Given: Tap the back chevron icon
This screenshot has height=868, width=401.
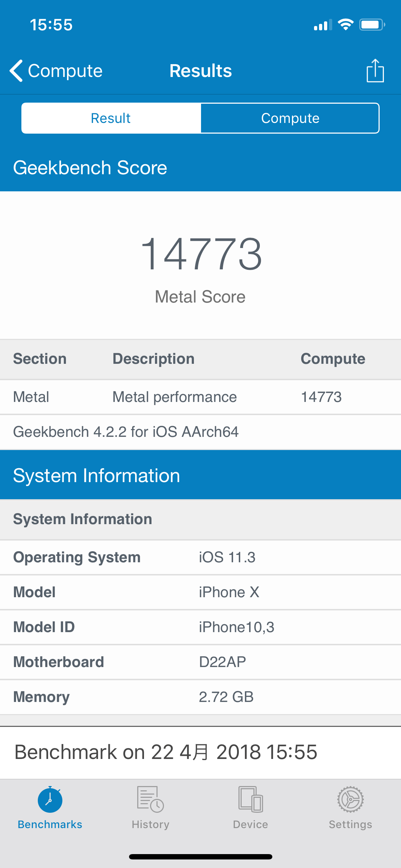Looking at the screenshot, I should click(16, 71).
